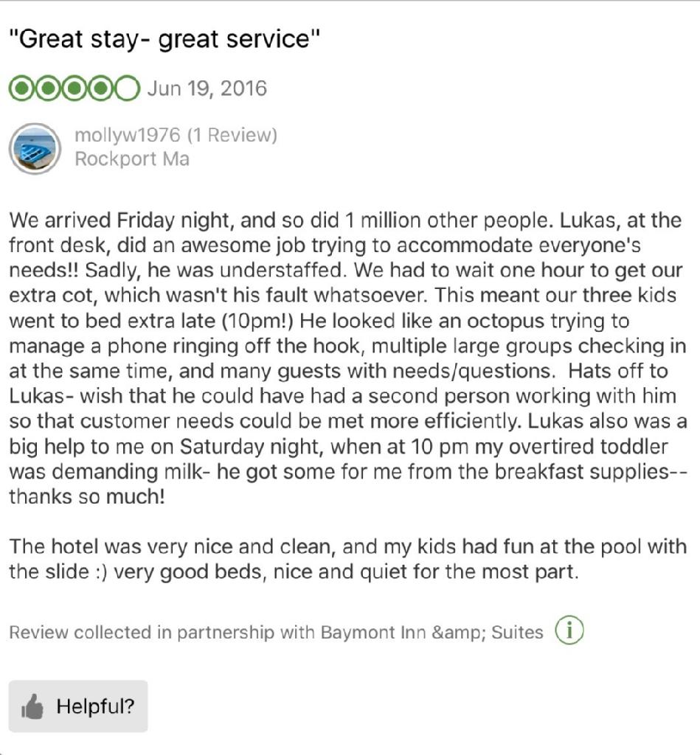Click the empty fifth rating bubble

click(x=127, y=89)
